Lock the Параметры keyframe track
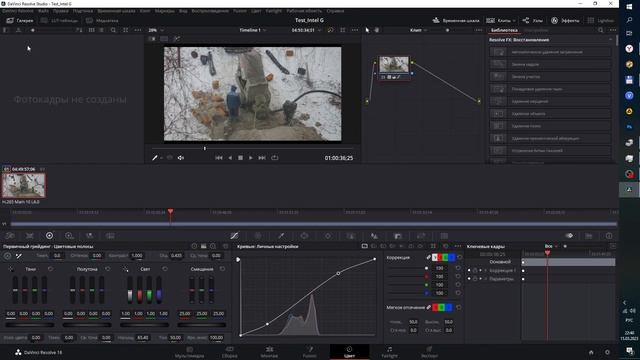Screen dimensions: 640x360 coord(475,279)
